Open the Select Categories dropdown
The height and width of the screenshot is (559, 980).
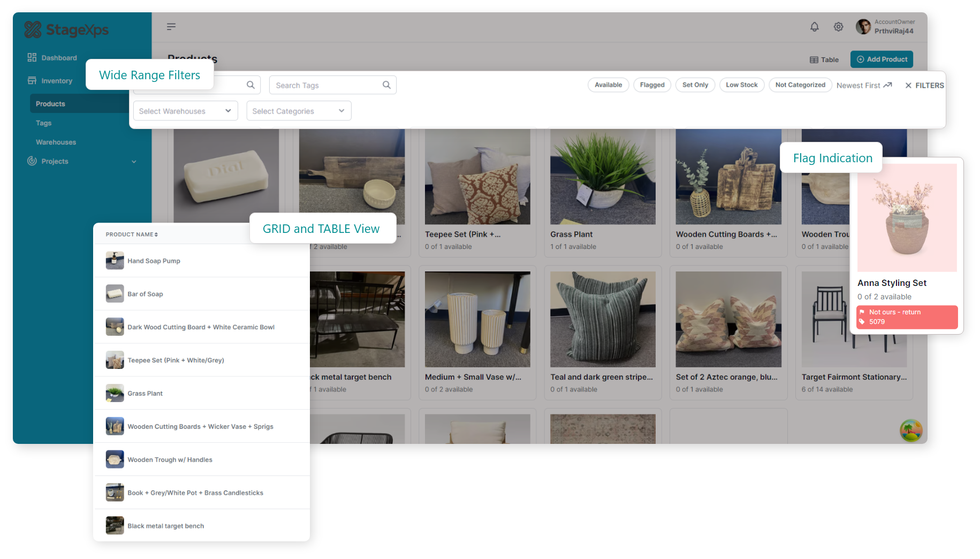click(299, 111)
